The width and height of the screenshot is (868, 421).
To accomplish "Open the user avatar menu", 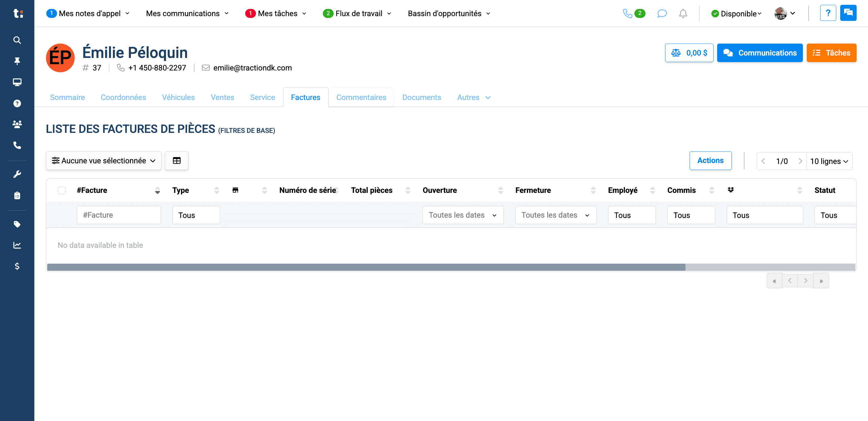I will point(785,13).
